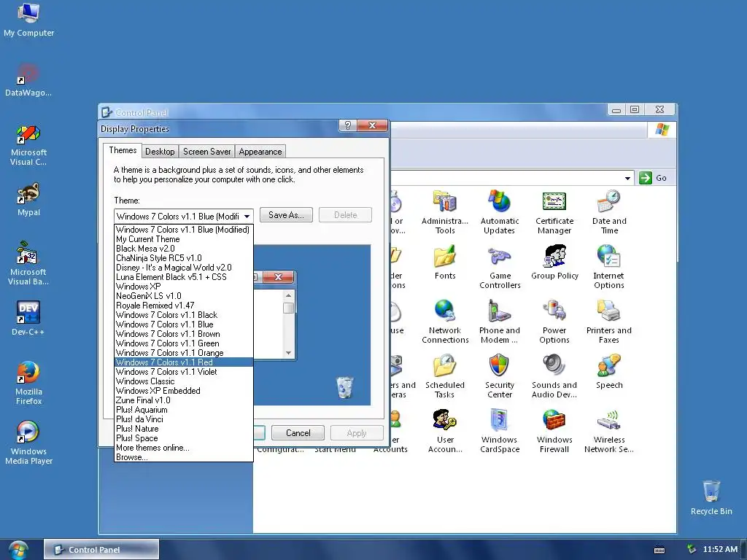Click the keyboard icon in system tray

tap(659, 550)
